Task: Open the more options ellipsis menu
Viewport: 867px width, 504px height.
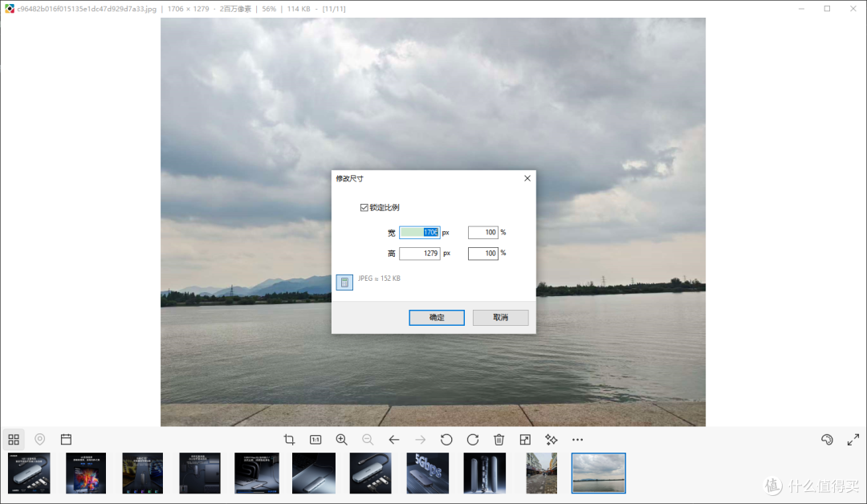Action: (577, 439)
